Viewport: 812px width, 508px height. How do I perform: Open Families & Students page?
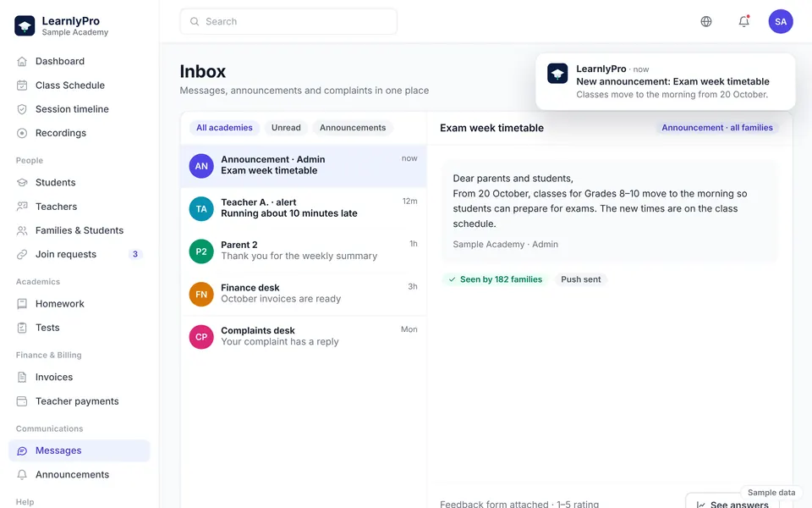pos(80,230)
